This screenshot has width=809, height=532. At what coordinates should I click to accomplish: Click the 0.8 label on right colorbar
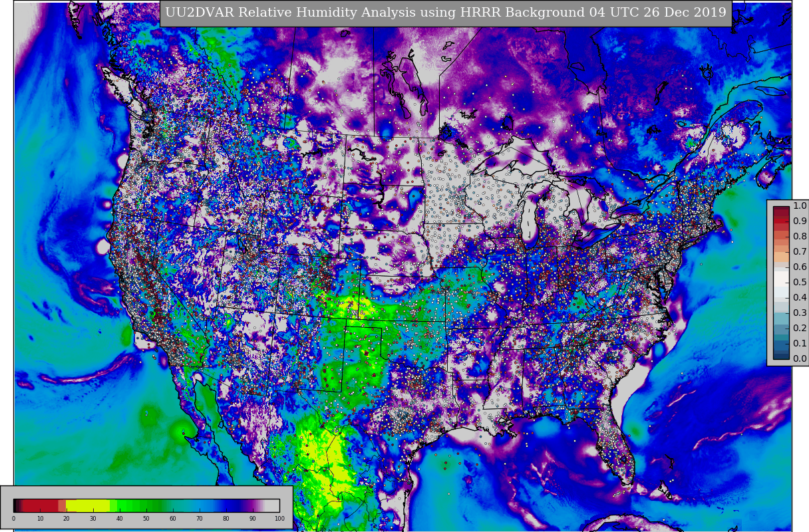800,237
